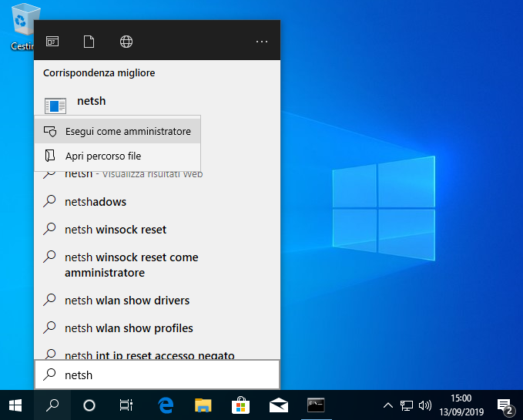
Task: Open Task View on the taskbar
Action: 126,405
